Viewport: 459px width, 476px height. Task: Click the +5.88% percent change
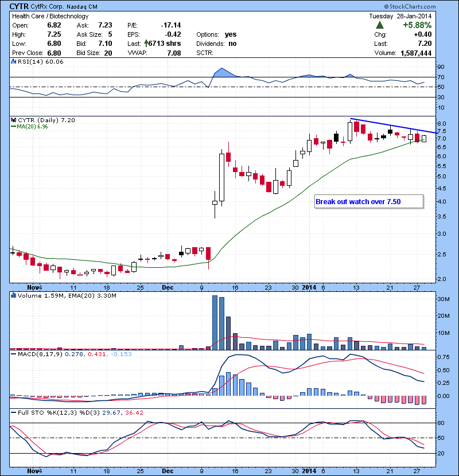tap(417, 25)
